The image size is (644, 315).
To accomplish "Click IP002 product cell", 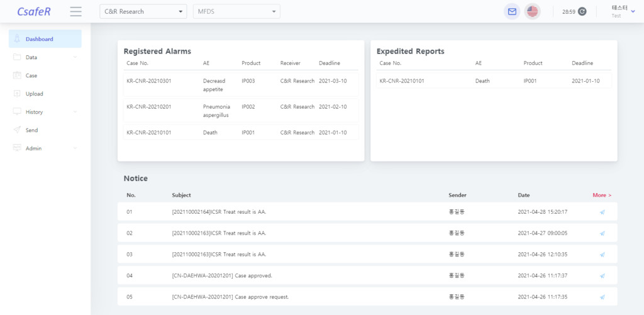I will click(248, 107).
